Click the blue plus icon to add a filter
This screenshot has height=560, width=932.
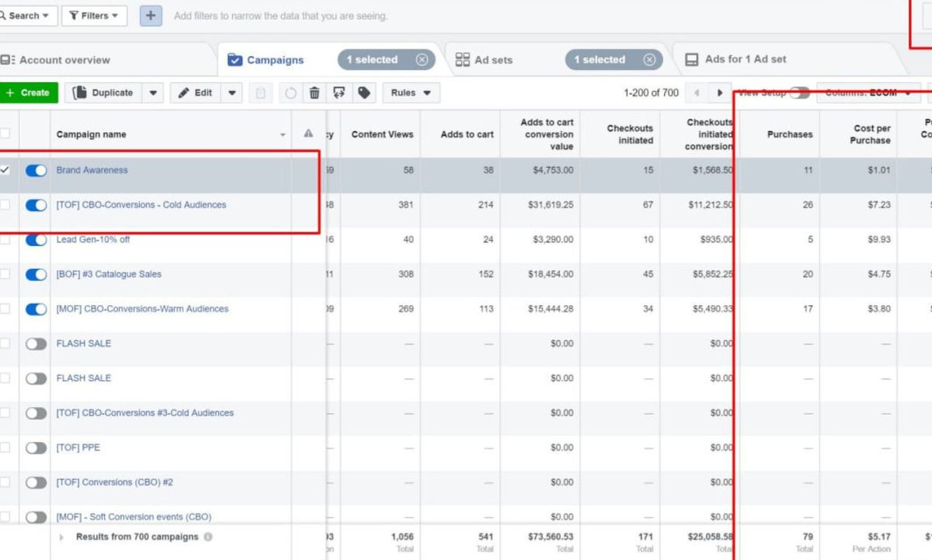pos(149,15)
